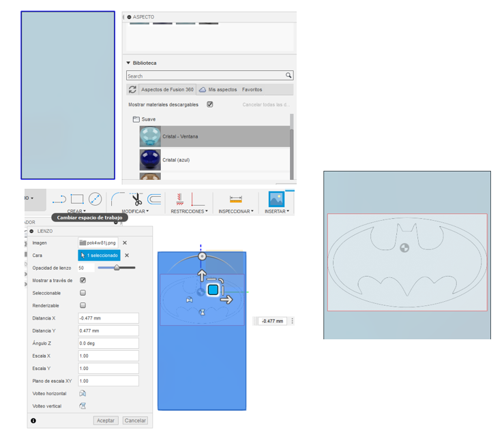Enable the Renderizable checkbox
Image resolution: width=504 pixels, height=434 pixels.
pyautogui.click(x=83, y=305)
